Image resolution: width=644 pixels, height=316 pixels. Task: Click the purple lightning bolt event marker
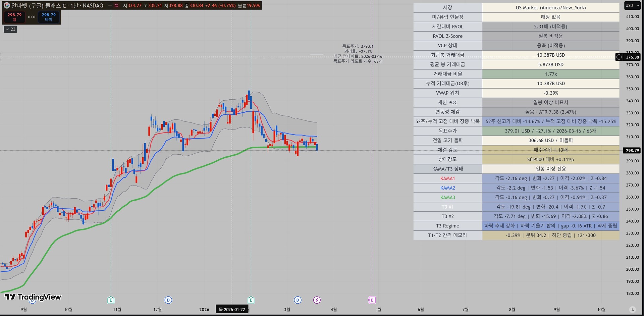point(317,300)
